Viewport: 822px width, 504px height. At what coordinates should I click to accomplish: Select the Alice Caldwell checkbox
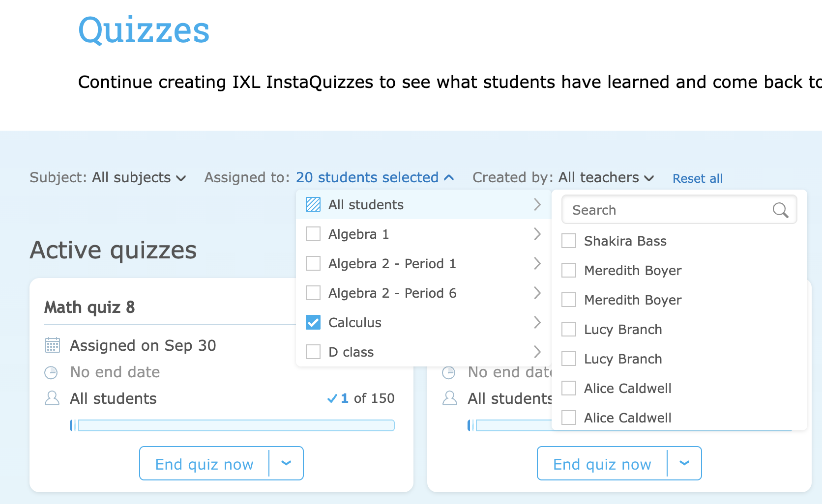568,388
